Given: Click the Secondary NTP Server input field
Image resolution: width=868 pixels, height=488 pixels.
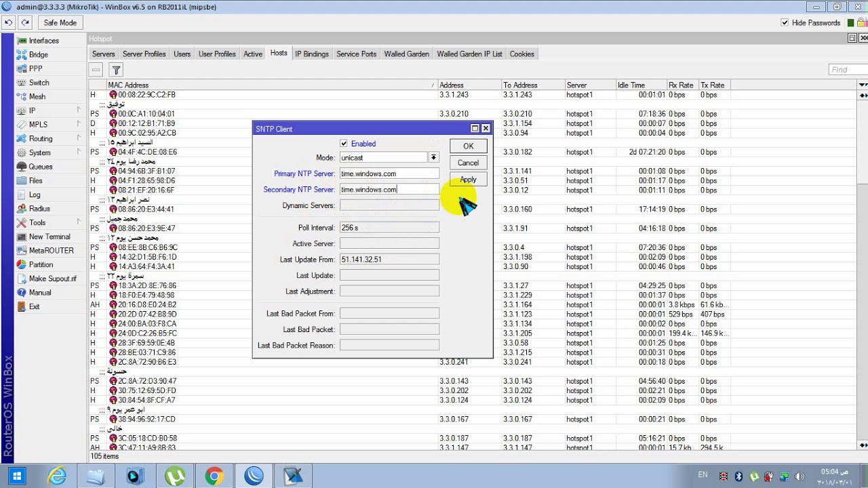Looking at the screenshot, I should click(389, 190).
